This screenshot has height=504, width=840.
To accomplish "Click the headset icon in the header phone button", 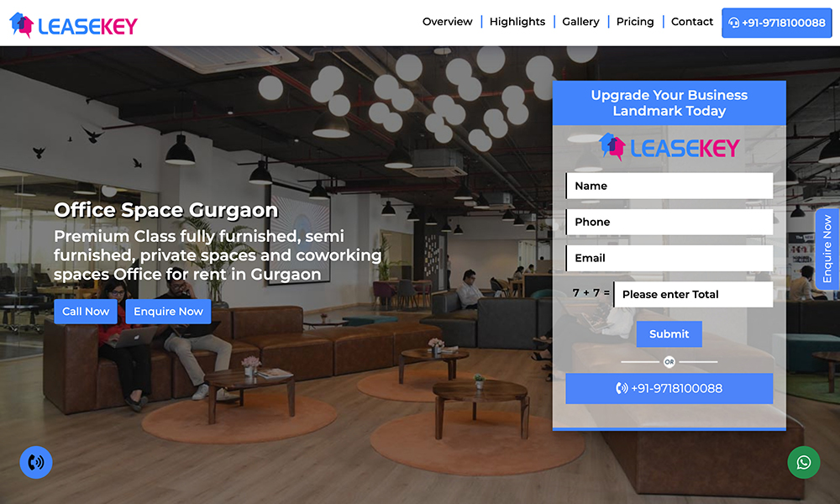I will pos(733,23).
